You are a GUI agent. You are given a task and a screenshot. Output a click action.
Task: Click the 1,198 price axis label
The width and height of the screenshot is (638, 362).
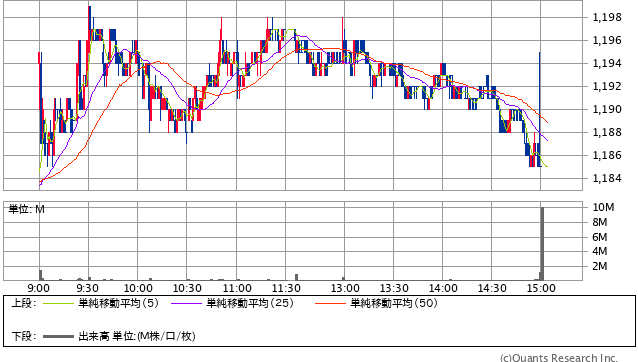point(607,17)
